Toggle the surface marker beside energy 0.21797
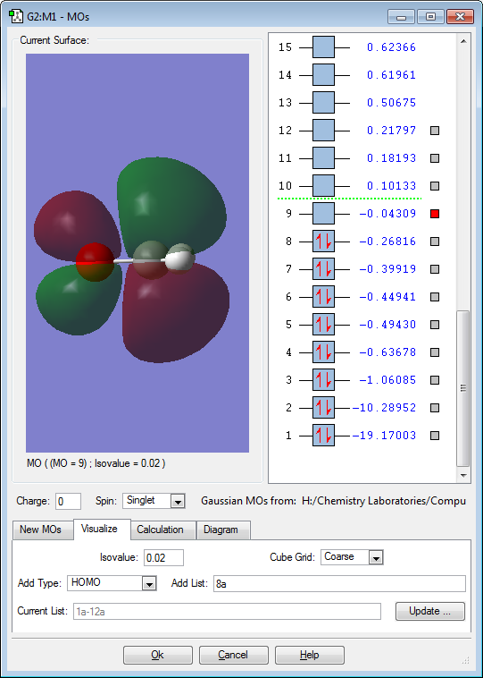The height and width of the screenshot is (678, 483). coord(435,131)
